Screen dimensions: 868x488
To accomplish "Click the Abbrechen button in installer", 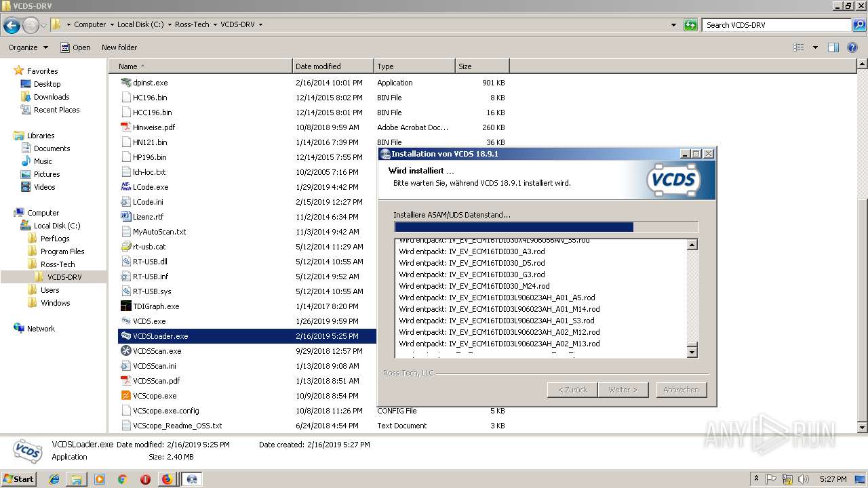I will [x=681, y=390].
